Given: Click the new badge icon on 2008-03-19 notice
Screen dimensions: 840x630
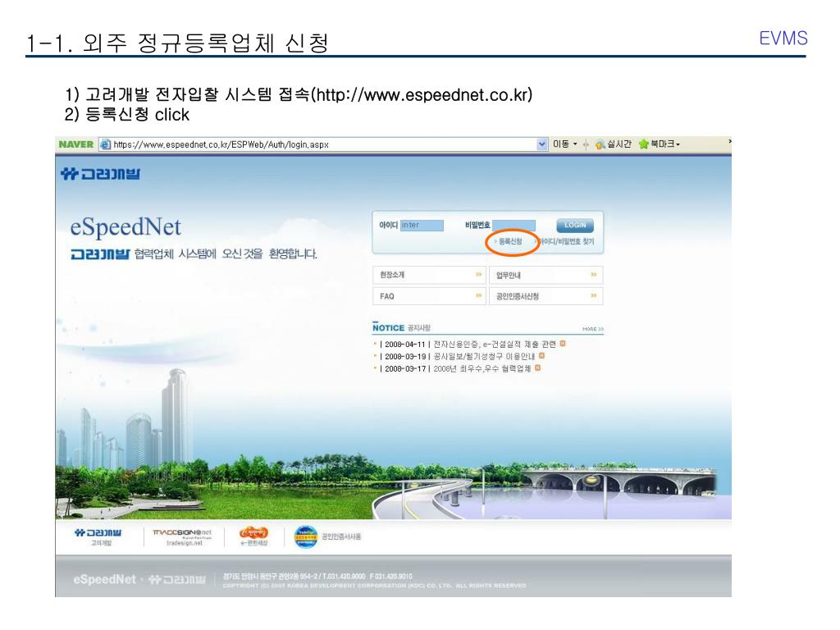Looking at the screenshot, I should (541, 356).
